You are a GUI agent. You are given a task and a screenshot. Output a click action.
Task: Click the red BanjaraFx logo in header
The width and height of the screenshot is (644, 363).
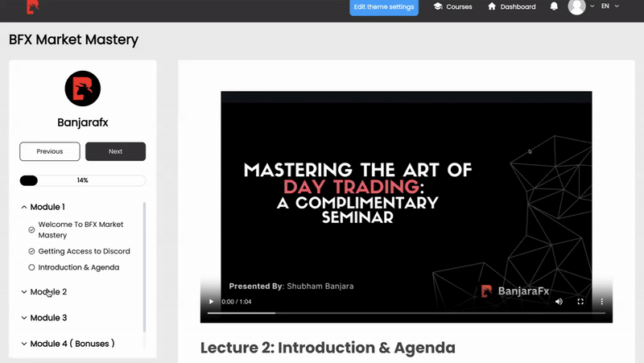[32, 6]
